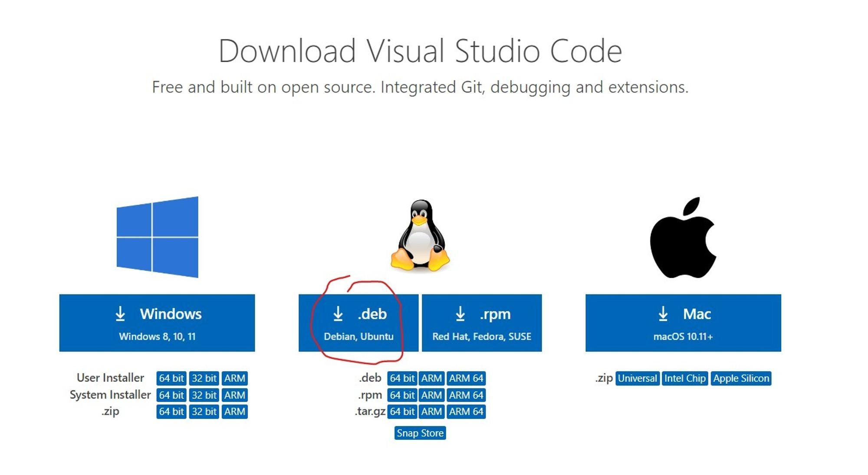Get the Windows .zip 32 bit download
Image resolution: width=868 pixels, height=475 pixels.
[204, 412]
